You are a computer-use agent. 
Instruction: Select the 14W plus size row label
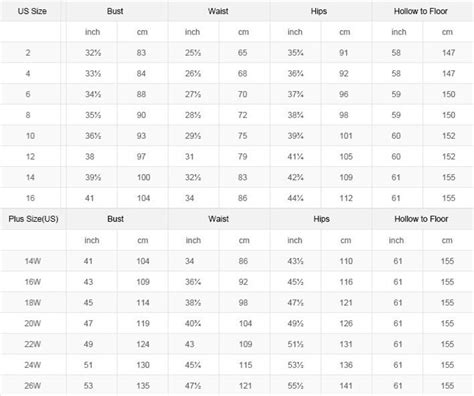33,261
